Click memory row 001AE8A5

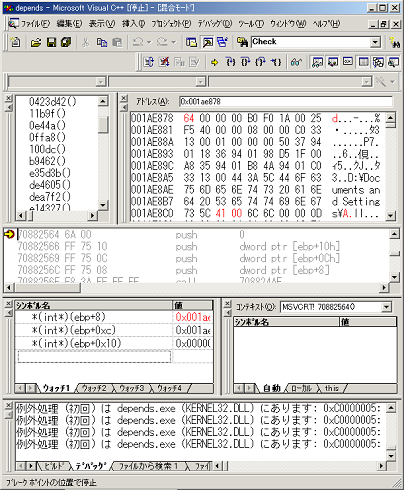pos(255,177)
